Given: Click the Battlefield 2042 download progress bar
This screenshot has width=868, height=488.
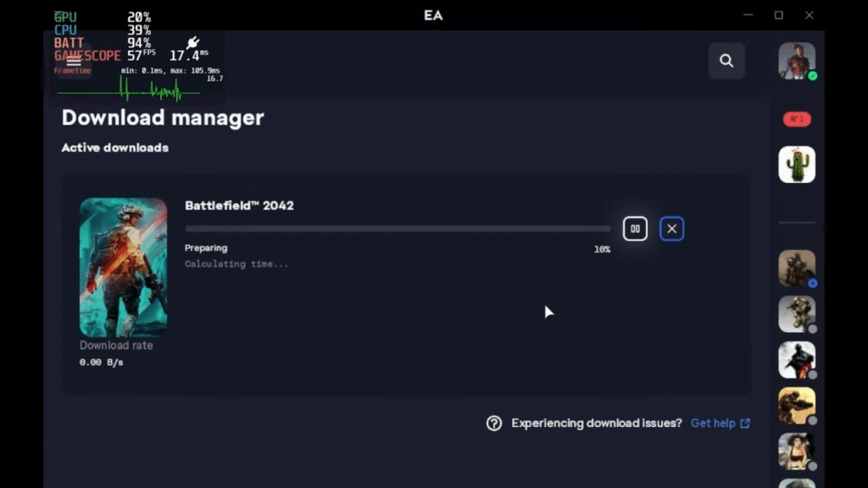Looking at the screenshot, I should 398,229.
